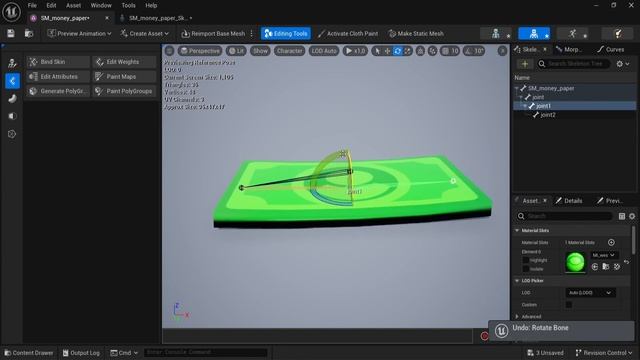640x360 pixels.
Task: Select the Skeleton tools sidebar icon
Action: coord(12,63)
